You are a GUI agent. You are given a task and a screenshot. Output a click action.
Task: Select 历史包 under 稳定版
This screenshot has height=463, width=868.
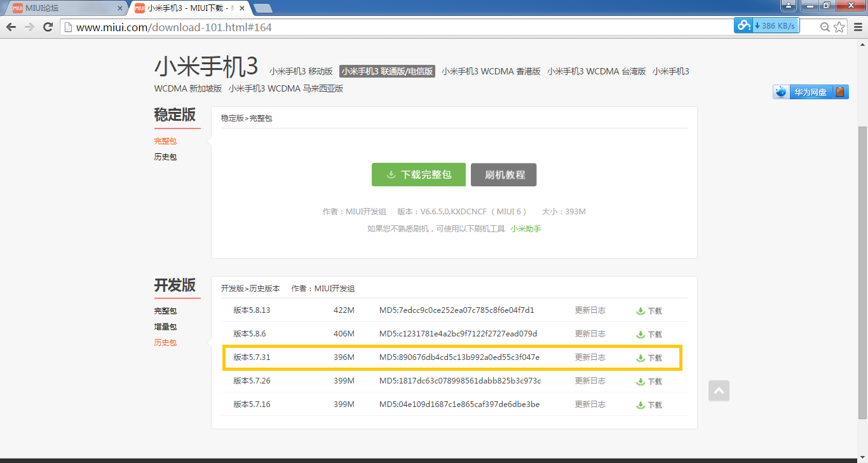pos(165,156)
